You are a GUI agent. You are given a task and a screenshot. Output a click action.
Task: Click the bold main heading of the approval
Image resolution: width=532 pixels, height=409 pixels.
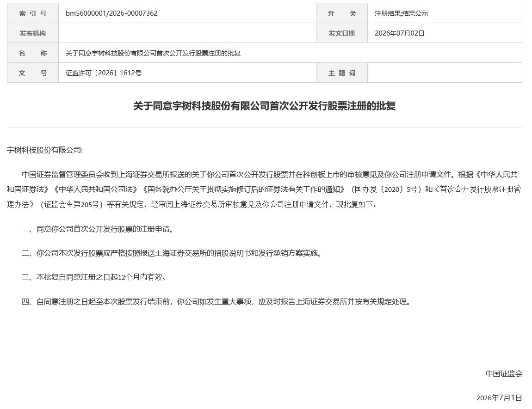point(264,106)
